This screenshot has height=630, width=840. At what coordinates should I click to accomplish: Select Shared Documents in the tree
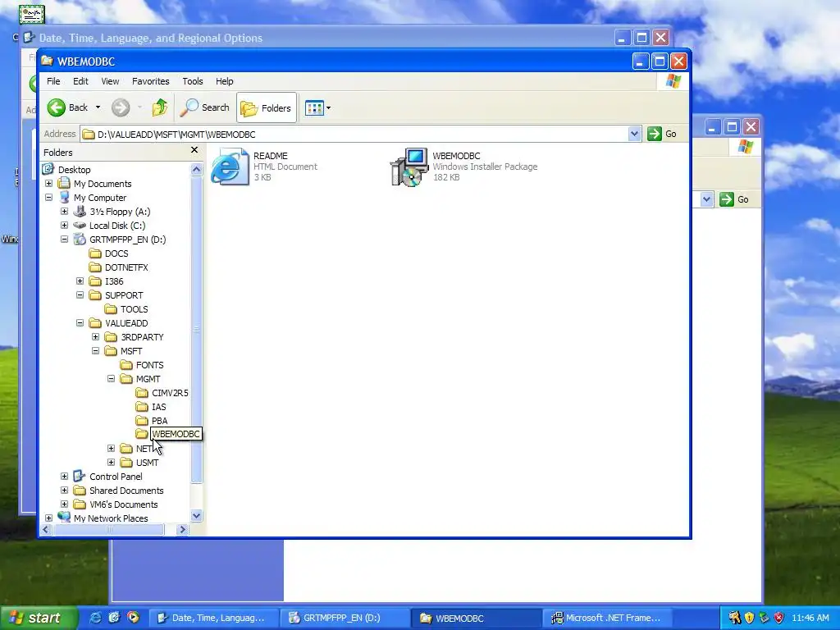click(x=126, y=491)
